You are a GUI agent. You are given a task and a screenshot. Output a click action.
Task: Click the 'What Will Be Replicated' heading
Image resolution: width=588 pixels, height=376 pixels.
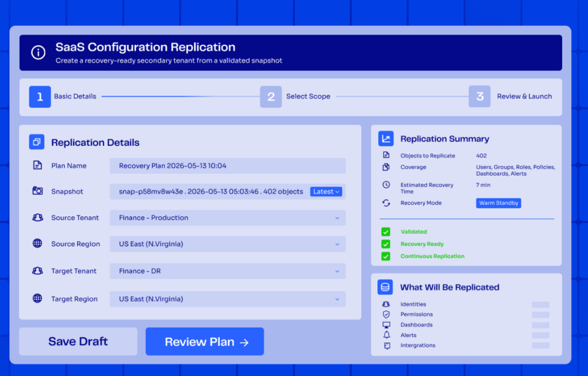pos(450,287)
